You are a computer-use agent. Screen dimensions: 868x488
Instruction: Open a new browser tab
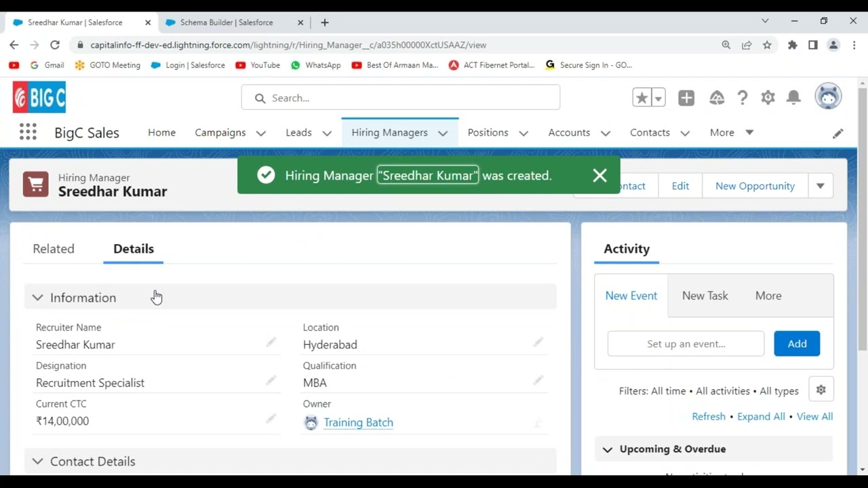tap(325, 22)
